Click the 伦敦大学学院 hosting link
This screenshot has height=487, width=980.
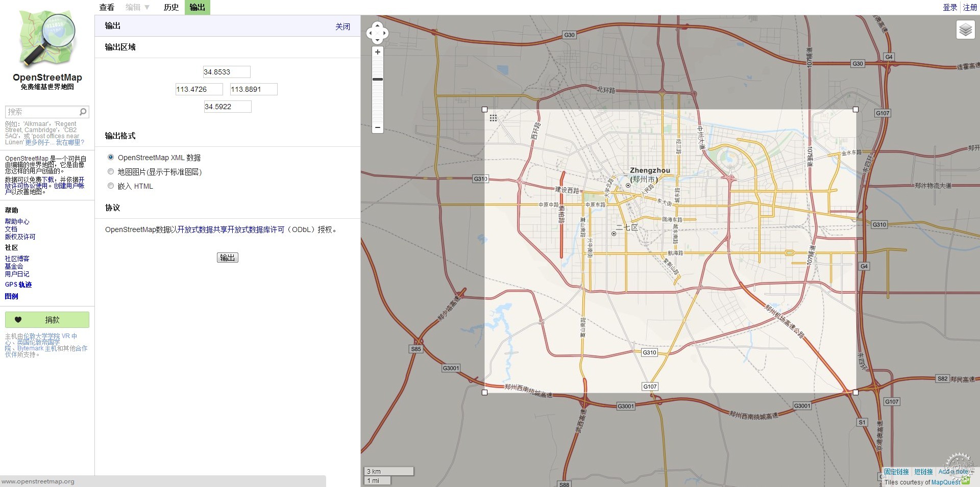click(42, 336)
